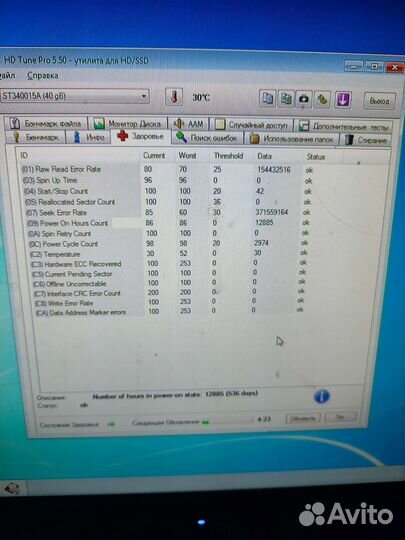Open the Справка menu

tap(42, 75)
